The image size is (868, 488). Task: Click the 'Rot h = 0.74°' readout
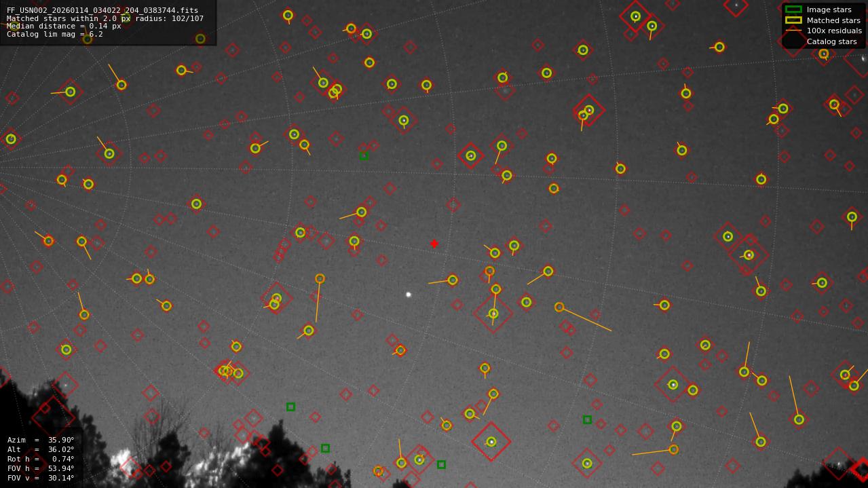41,459
